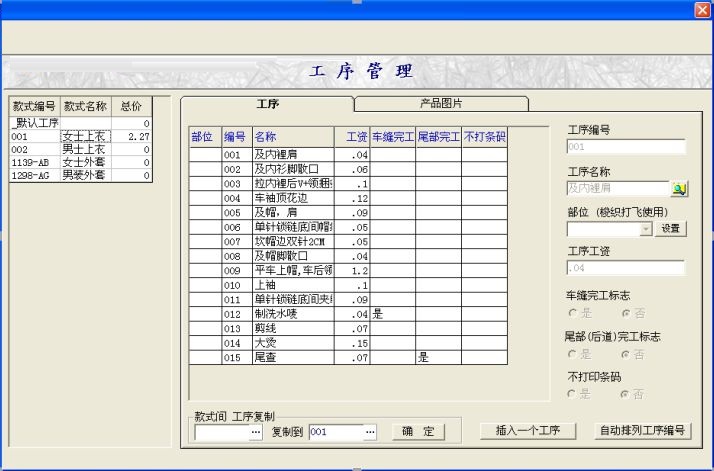Open the 复制到 style picker button
The width and height of the screenshot is (714, 471).
tap(370, 432)
